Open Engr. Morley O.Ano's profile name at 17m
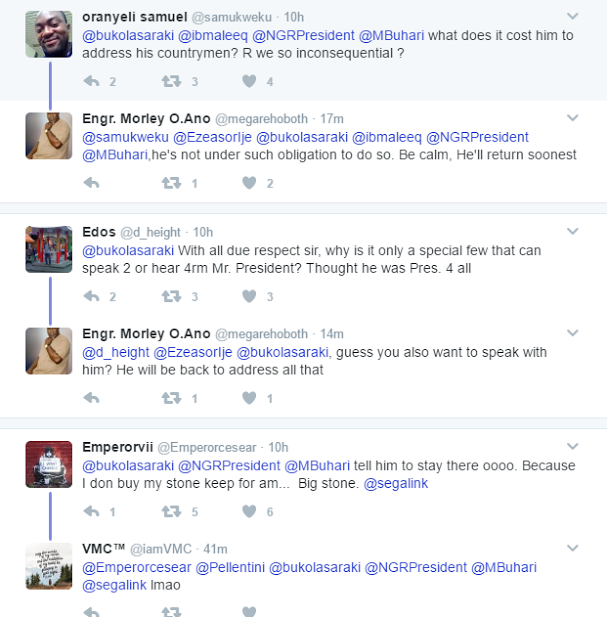Screen dimensions: 607x617 146,119
